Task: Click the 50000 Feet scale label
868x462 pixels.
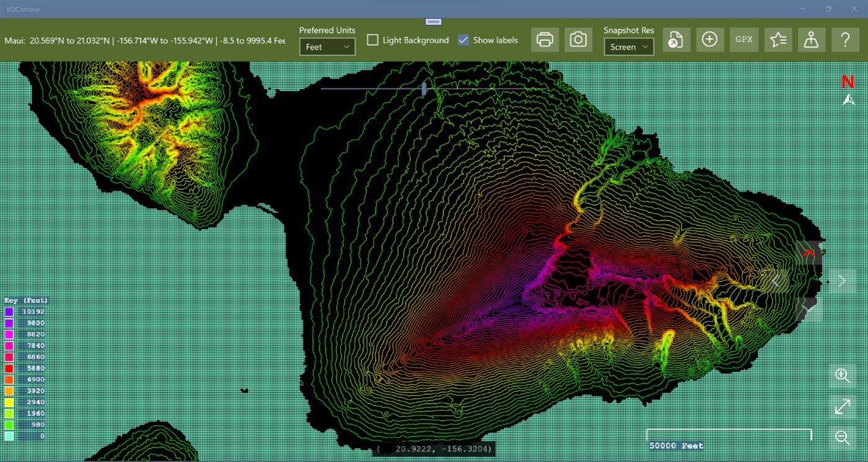Action: pos(676,445)
